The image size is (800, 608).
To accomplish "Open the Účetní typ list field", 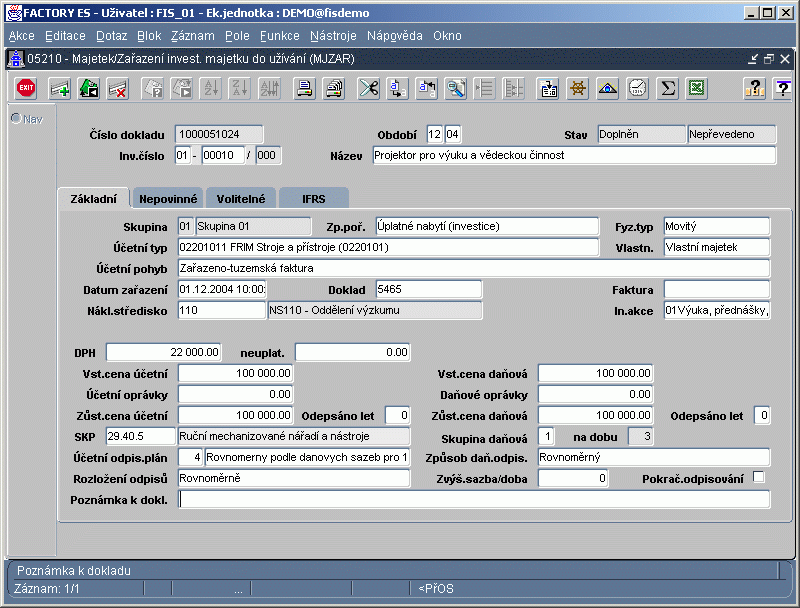I will point(388,247).
